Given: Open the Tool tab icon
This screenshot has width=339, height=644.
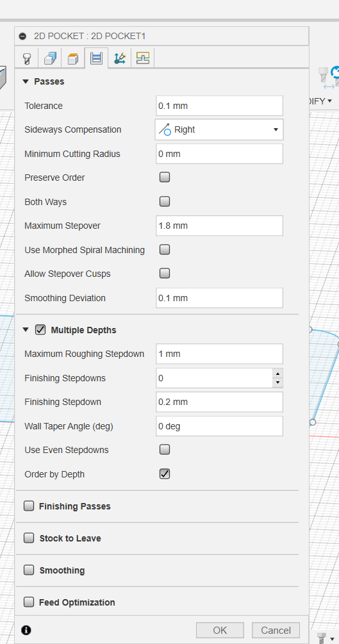Looking at the screenshot, I should (27, 58).
